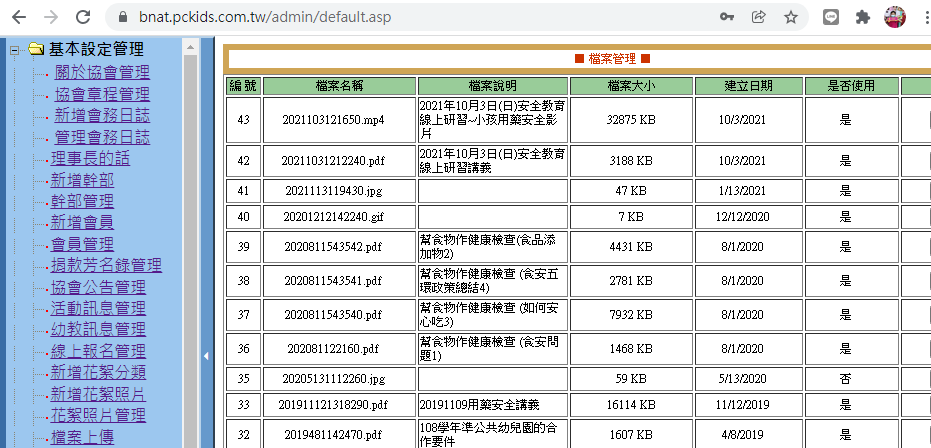The height and width of the screenshot is (448, 931).
Task: Open the LINE extension icon
Action: [831, 17]
